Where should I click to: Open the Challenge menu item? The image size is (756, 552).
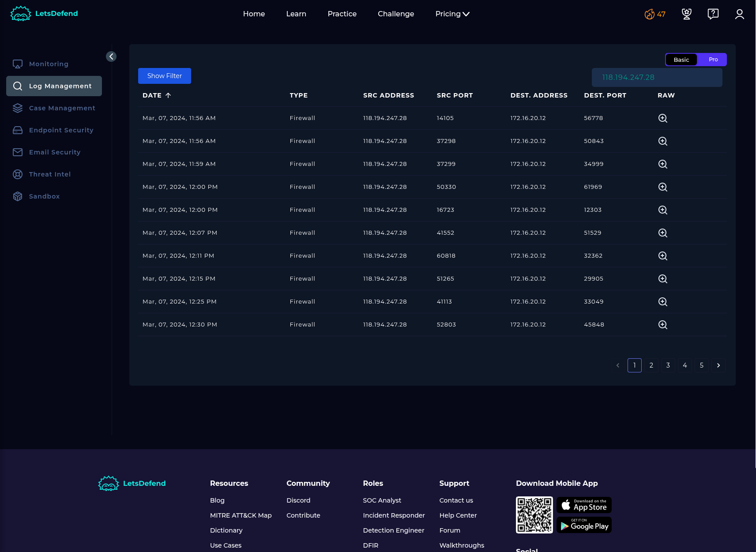click(396, 14)
